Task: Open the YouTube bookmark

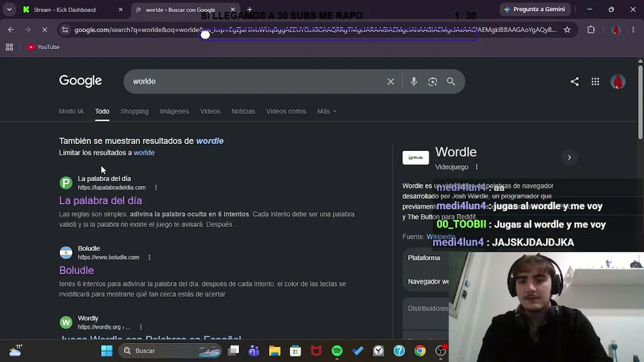Action: point(44,47)
